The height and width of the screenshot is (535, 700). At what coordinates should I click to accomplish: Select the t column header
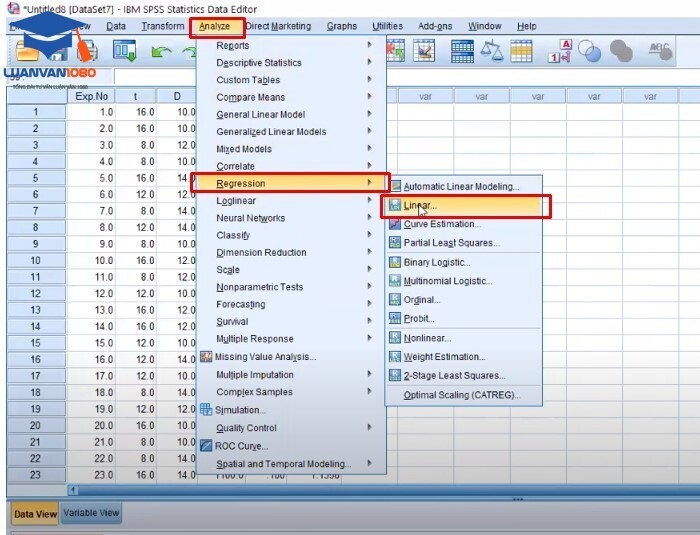coord(136,96)
